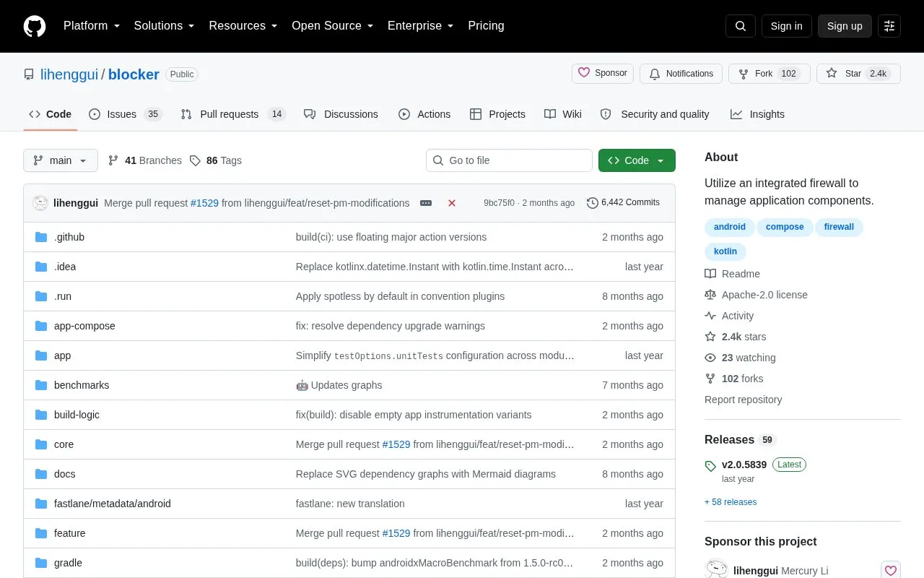
Task: Open the search magnifier button
Action: (741, 26)
